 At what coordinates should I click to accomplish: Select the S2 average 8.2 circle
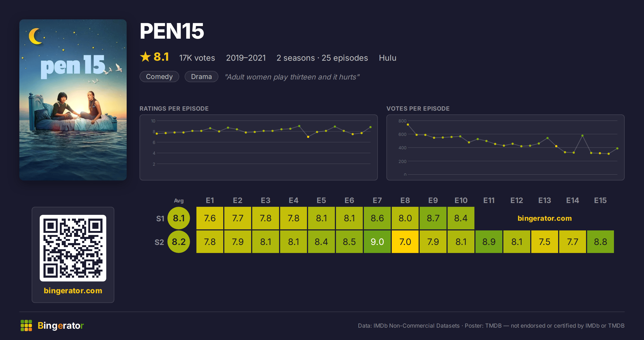179,242
